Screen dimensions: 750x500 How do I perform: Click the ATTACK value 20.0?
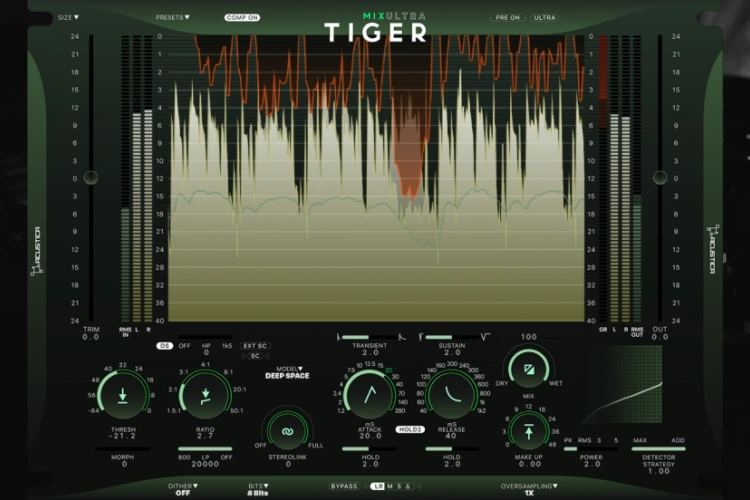click(370, 436)
